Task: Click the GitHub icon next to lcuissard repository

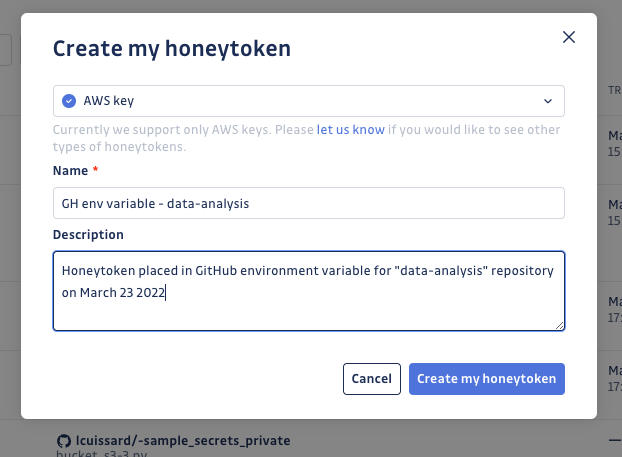Action: [64, 440]
